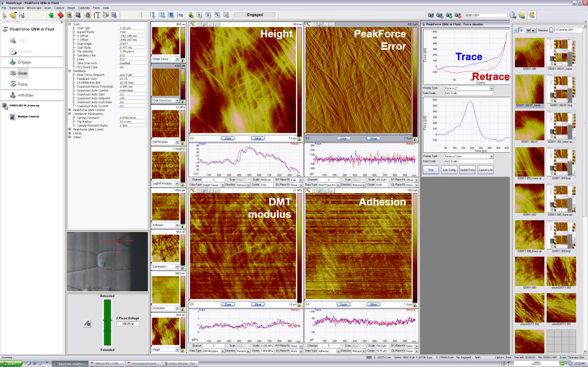Click the target bullseye toolbar icon

pyautogui.click(x=87, y=15)
